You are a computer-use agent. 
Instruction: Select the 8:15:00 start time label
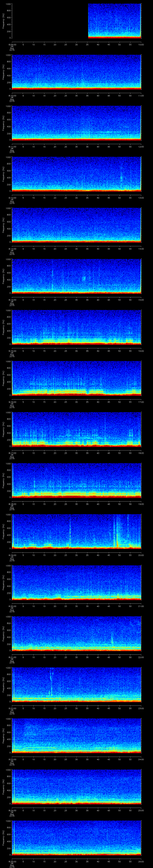[x=12, y=351]
